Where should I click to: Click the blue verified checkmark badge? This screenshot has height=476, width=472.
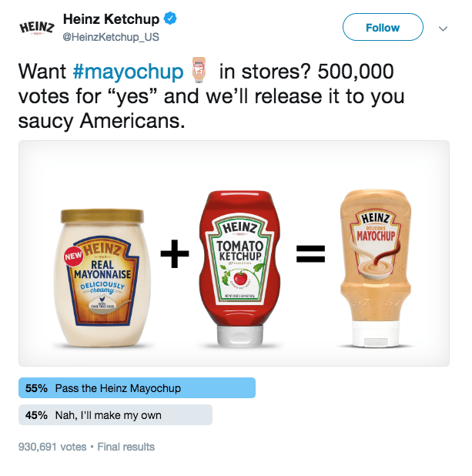(167, 18)
